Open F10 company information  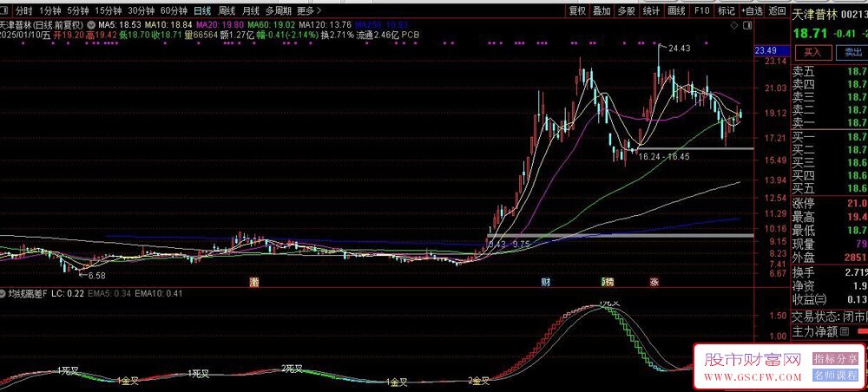[701, 10]
